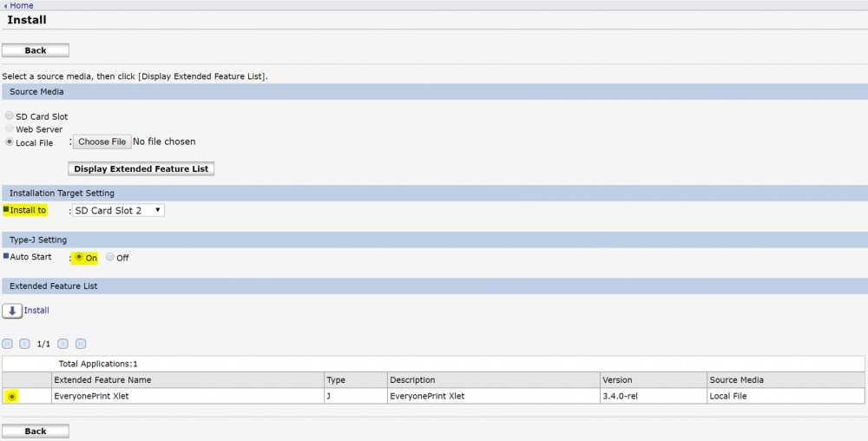Click the Install text link
This screenshot has height=441, width=868.
(x=36, y=310)
